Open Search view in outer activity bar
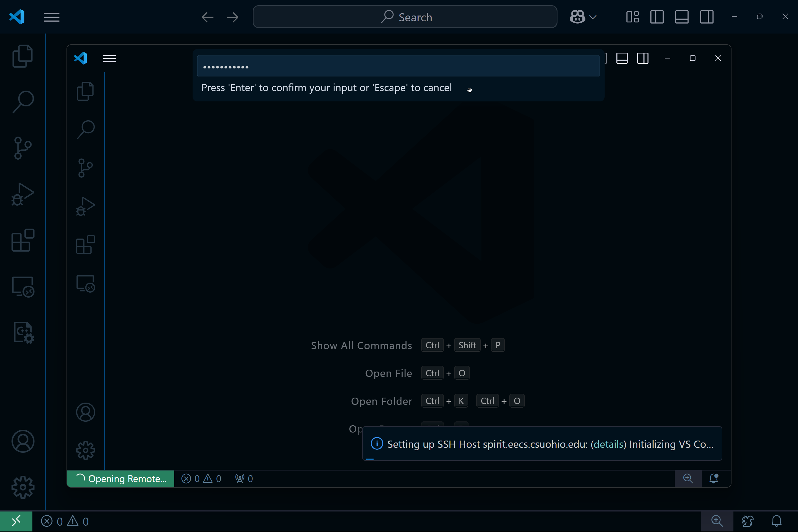This screenshot has width=798, height=532. 23,101
